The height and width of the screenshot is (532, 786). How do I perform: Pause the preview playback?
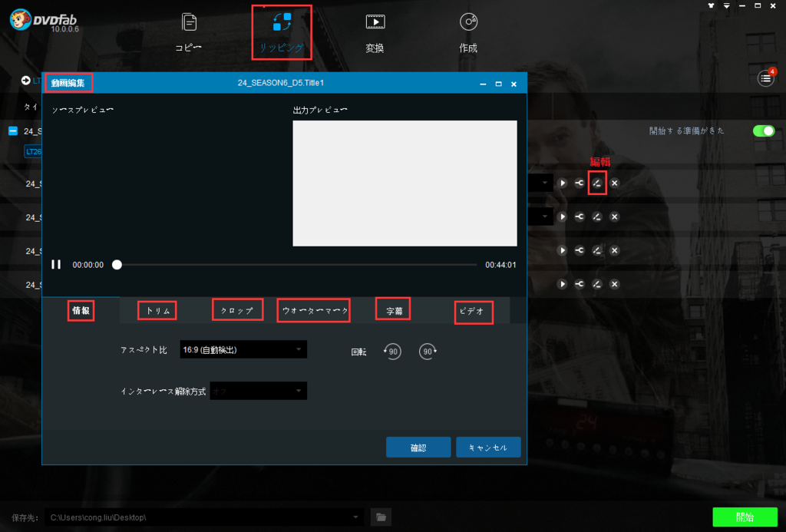pyautogui.click(x=56, y=264)
